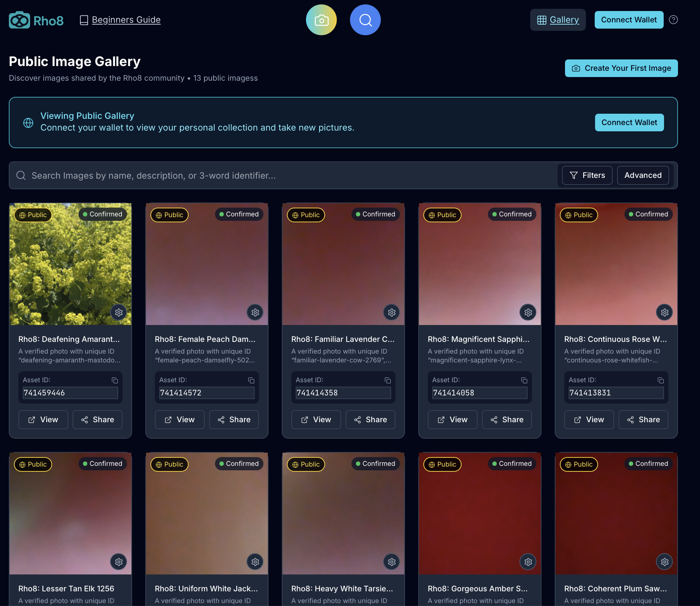
Task: Open the Advanced search options
Action: [643, 175]
